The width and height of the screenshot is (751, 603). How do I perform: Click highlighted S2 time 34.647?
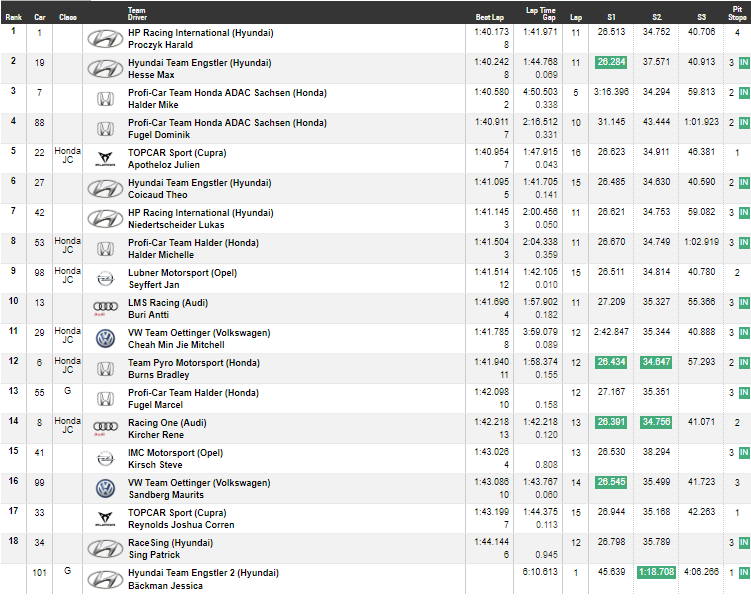coord(656,362)
